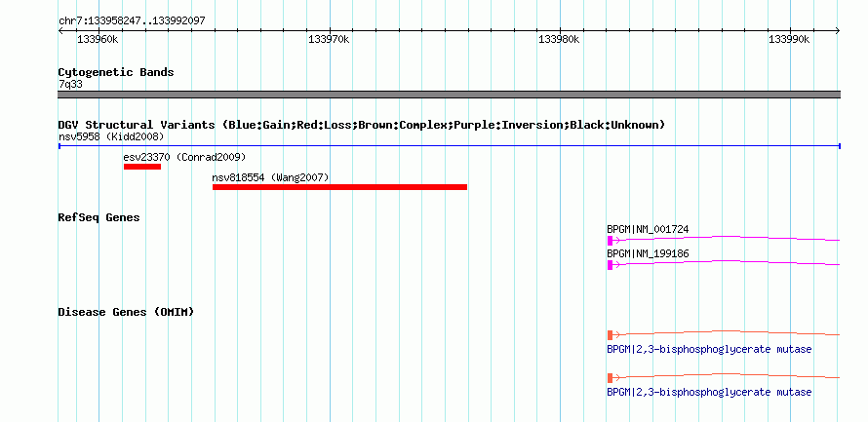Click the gray 7q33 cytogenetic band bar
Image resolution: width=868 pixels, height=422 pixels.
tap(450, 95)
